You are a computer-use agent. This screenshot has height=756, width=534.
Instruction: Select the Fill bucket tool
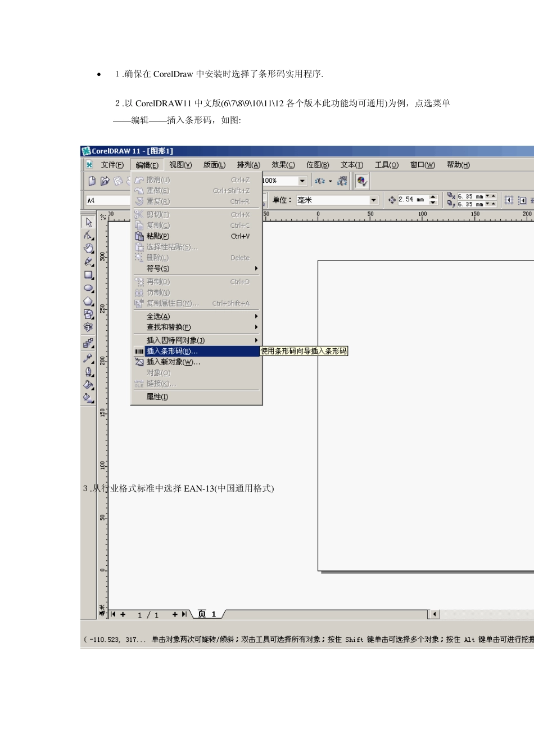(x=89, y=385)
